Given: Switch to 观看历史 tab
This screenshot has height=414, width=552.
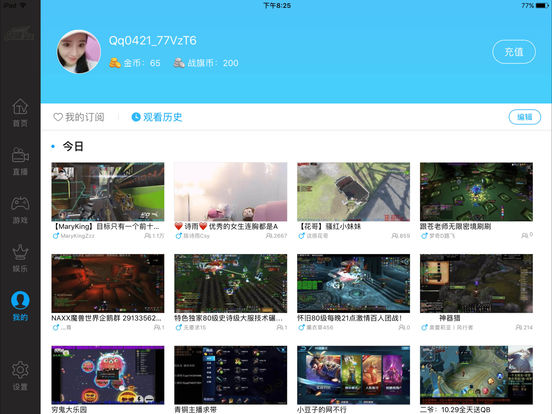Looking at the screenshot, I should point(157,117).
